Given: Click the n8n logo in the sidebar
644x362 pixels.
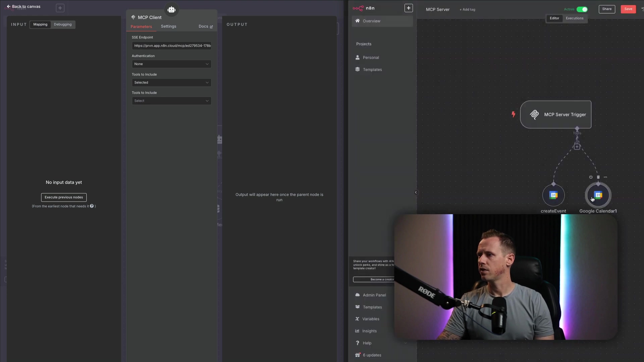Looking at the screenshot, I should click(364, 8).
